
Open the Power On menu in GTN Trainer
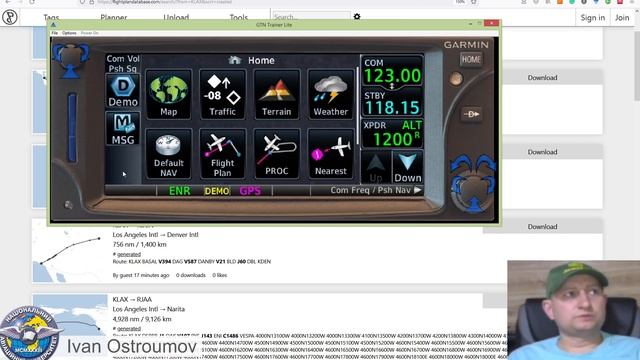click(x=89, y=33)
